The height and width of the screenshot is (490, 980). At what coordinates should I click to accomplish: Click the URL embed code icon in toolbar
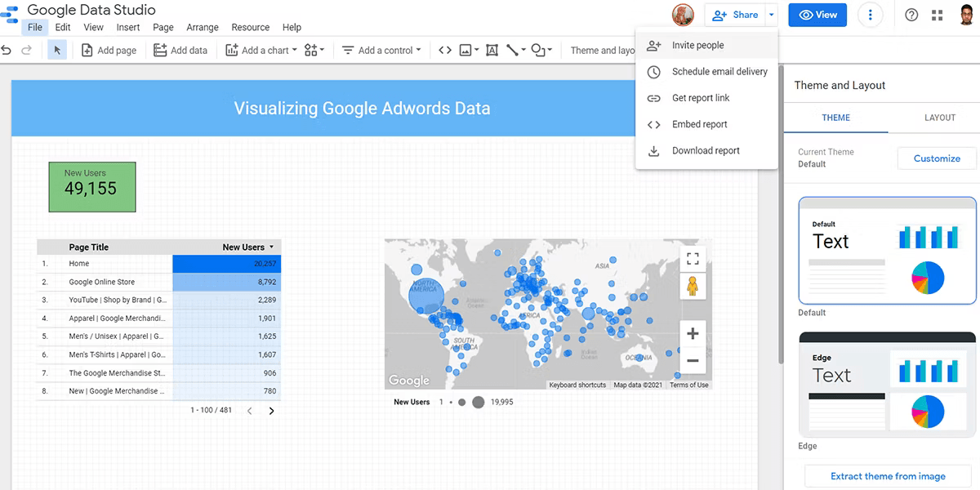point(445,50)
